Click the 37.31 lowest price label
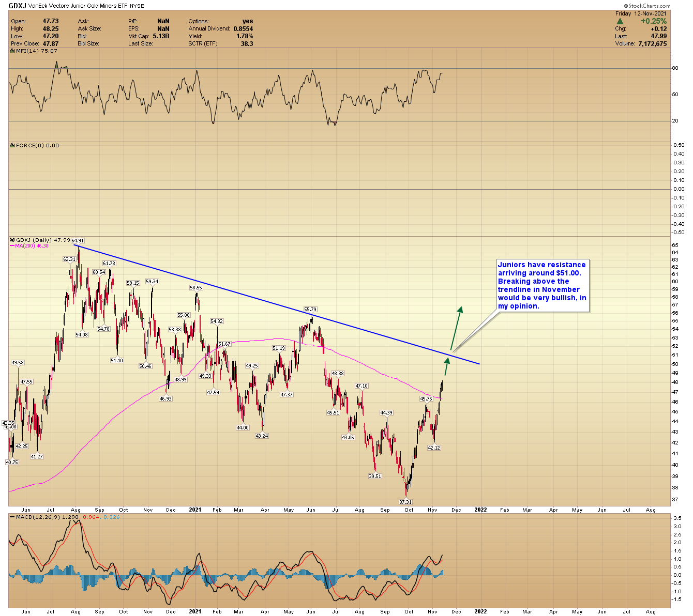 pyautogui.click(x=406, y=502)
